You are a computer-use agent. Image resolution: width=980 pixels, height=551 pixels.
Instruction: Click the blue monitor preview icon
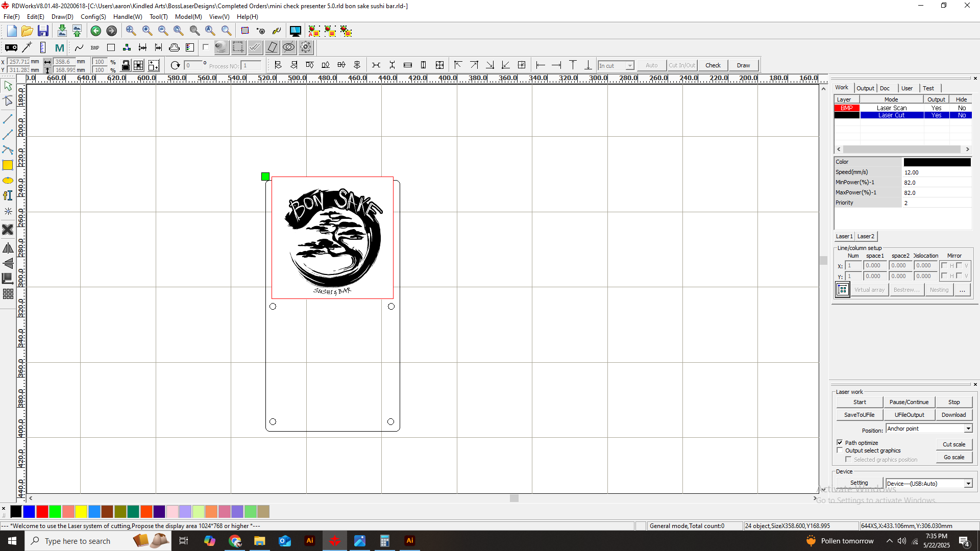point(295,31)
